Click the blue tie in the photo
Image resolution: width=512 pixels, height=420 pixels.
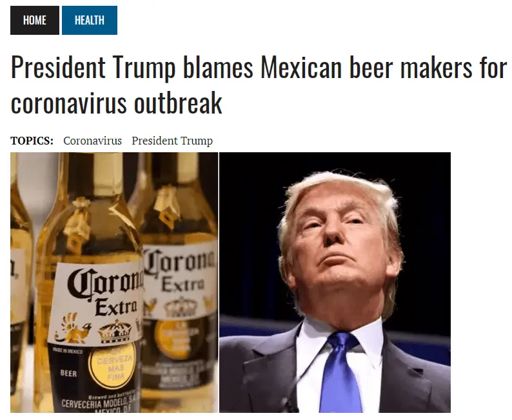[340, 372]
